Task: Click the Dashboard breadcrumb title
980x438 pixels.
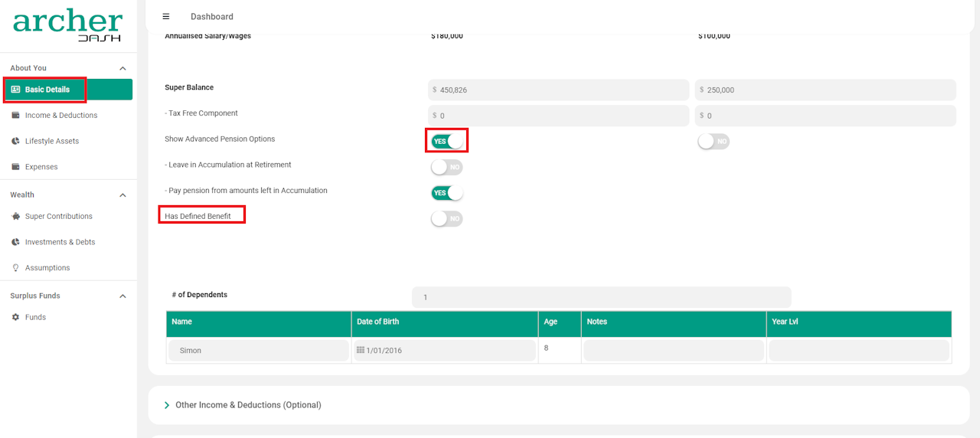Action: [212, 16]
